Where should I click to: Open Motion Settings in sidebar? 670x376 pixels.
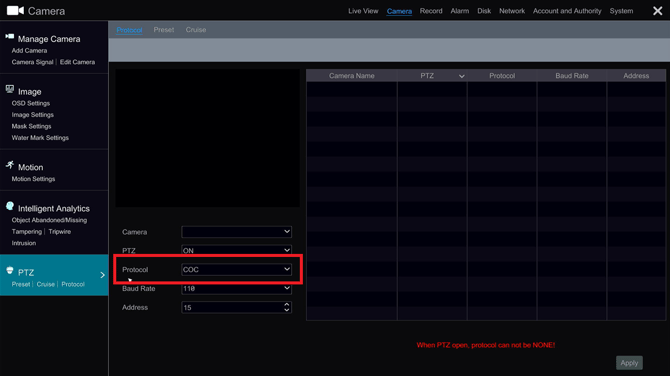pos(33,179)
